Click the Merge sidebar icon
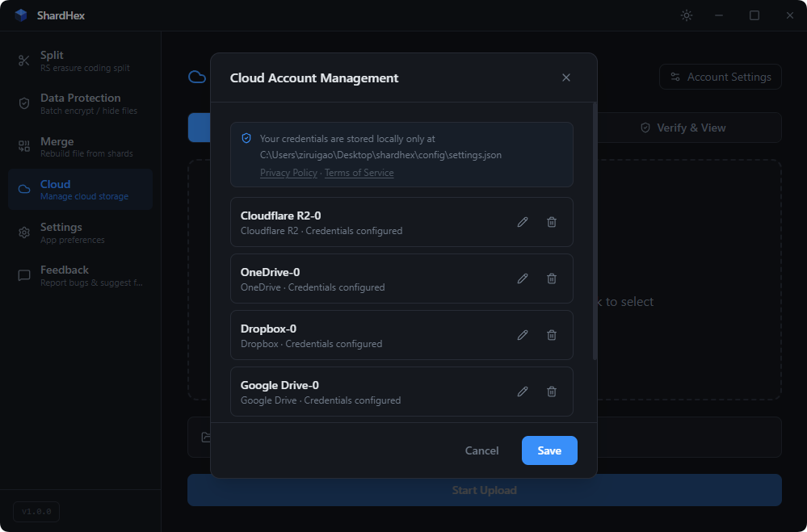Screen dimensions: 807x532 [x=23, y=147]
